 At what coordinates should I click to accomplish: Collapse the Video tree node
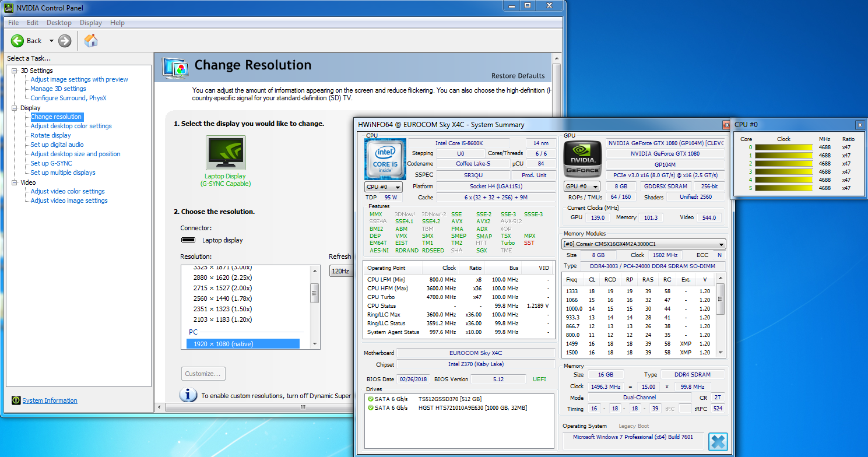pyautogui.click(x=15, y=182)
